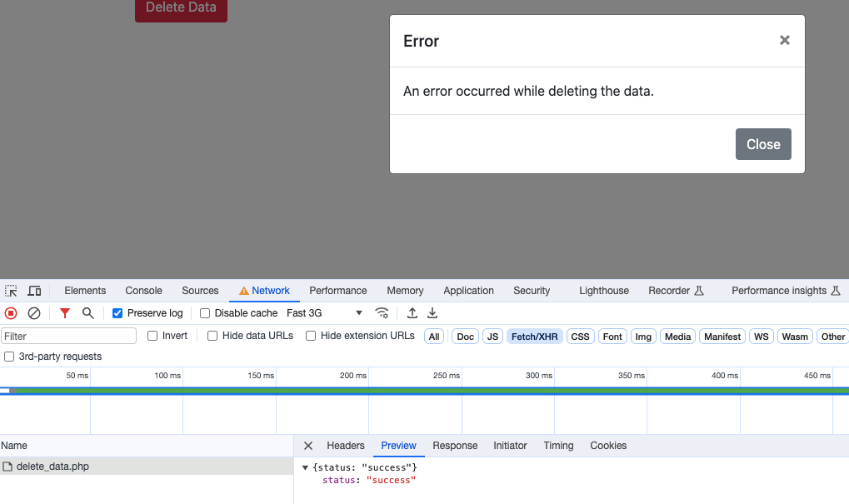
Task: Export HAR file download icon
Action: point(432,313)
